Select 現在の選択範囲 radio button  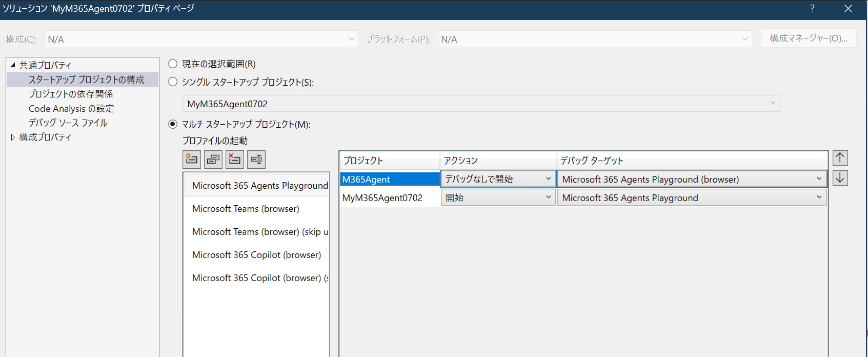[x=173, y=64]
